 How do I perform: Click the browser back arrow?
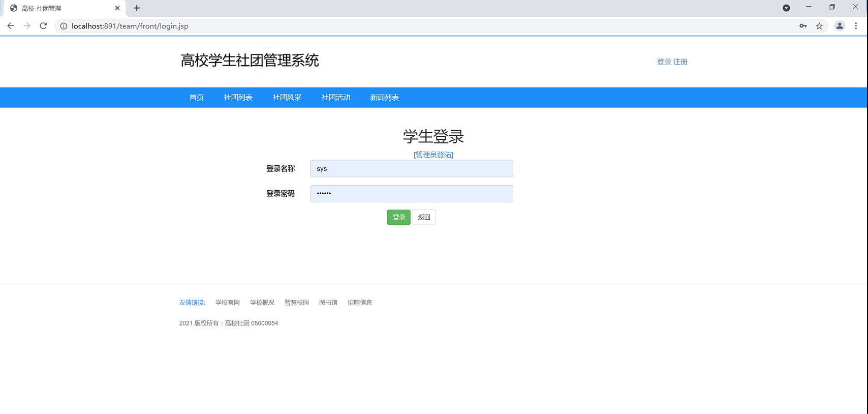pos(11,26)
